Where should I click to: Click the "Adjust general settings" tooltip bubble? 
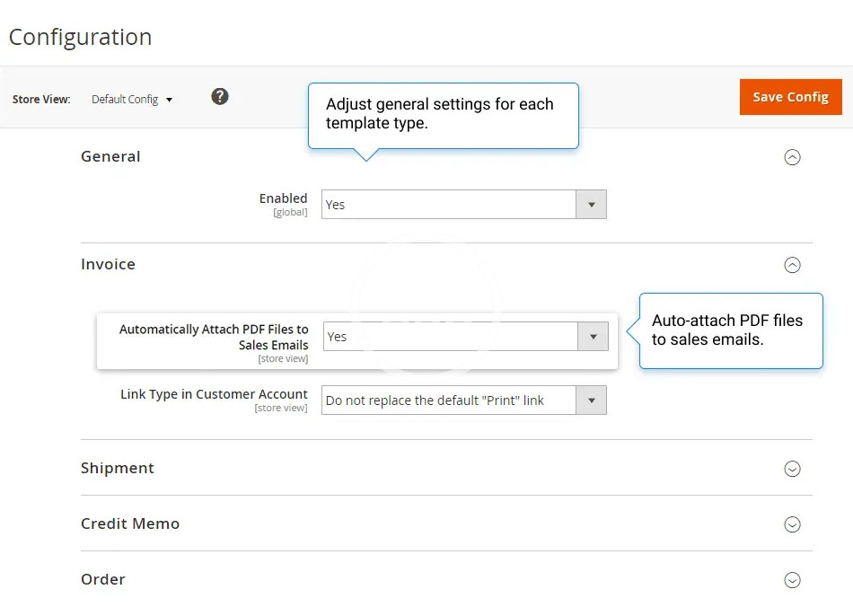443,114
